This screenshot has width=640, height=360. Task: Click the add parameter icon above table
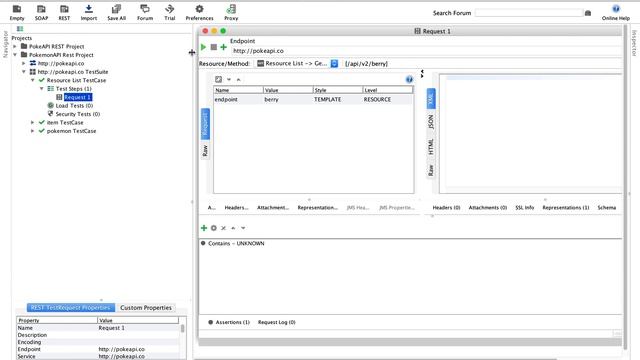tap(218, 80)
